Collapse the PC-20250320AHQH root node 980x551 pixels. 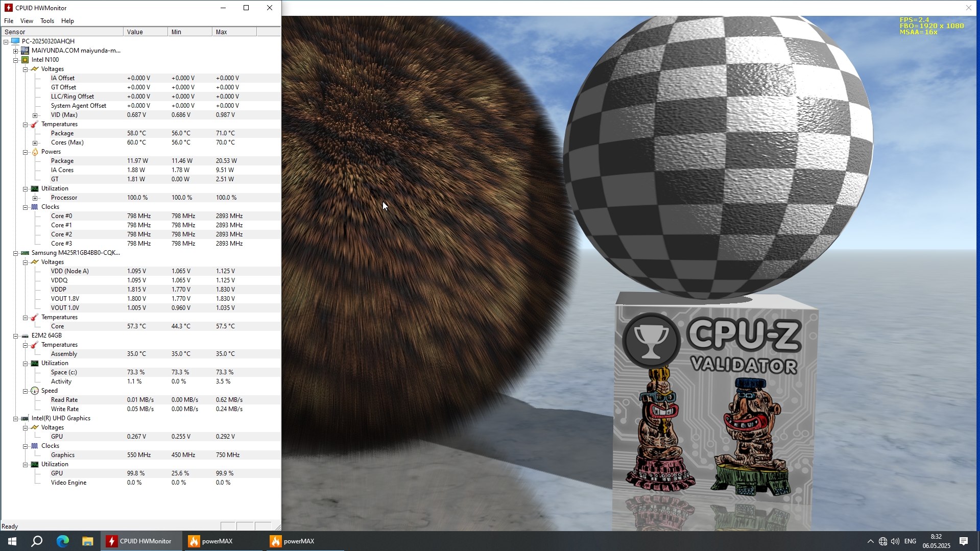[6, 42]
